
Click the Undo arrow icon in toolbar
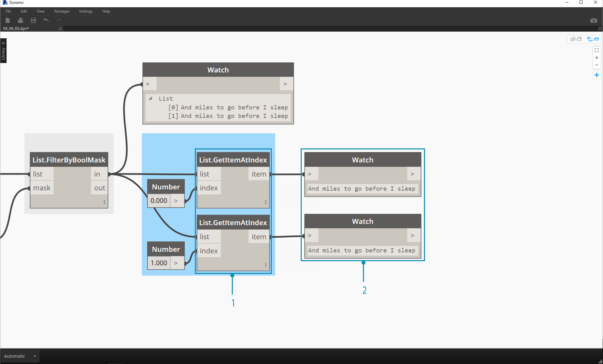[x=46, y=20]
